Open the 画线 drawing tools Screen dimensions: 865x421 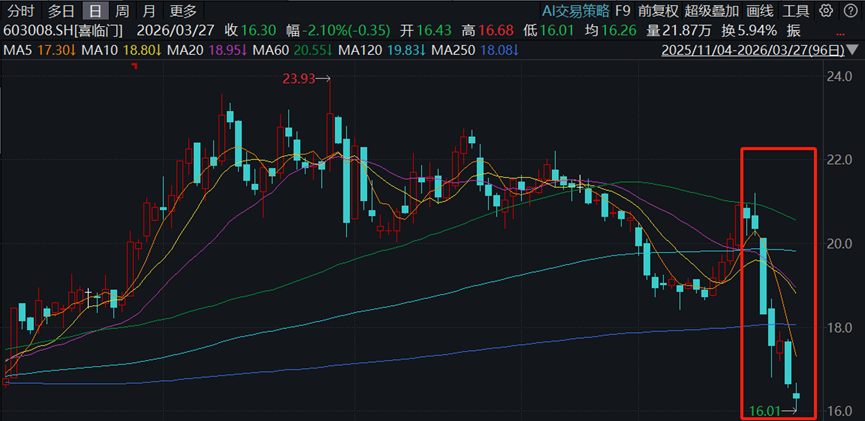[760, 10]
